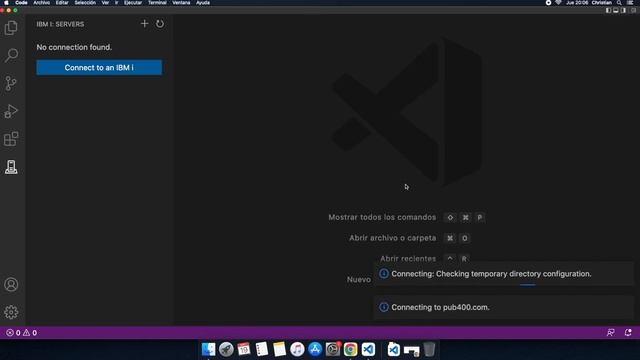Open the Accounts menu icon
Screen dimensions: 640x360
[x=11, y=284]
